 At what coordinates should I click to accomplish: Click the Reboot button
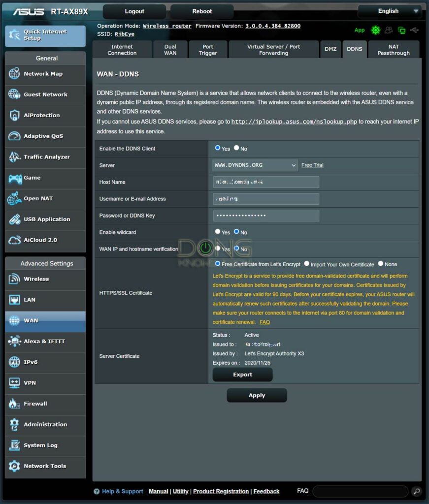click(202, 11)
